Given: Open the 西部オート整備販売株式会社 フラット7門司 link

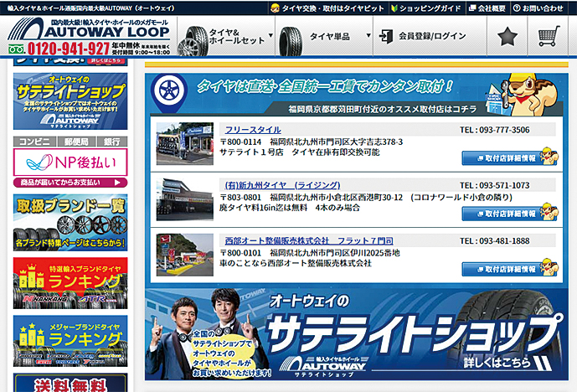Looking at the screenshot, I should (x=309, y=240).
